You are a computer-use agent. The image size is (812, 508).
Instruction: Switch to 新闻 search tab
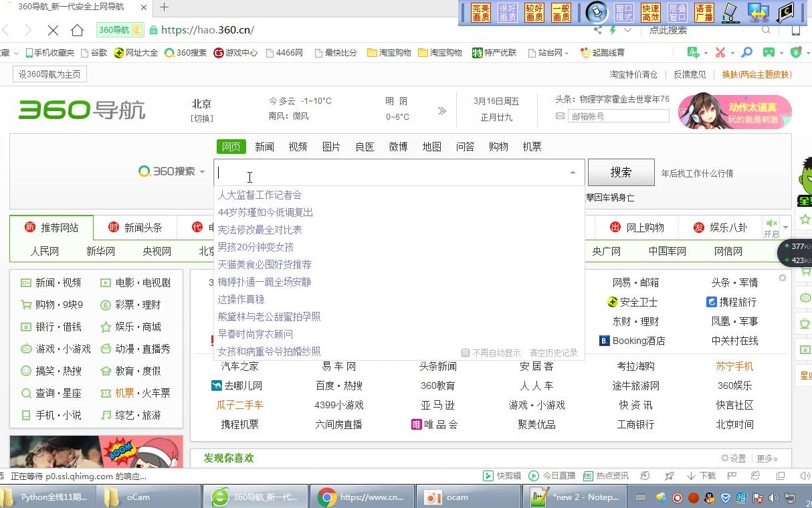point(264,147)
